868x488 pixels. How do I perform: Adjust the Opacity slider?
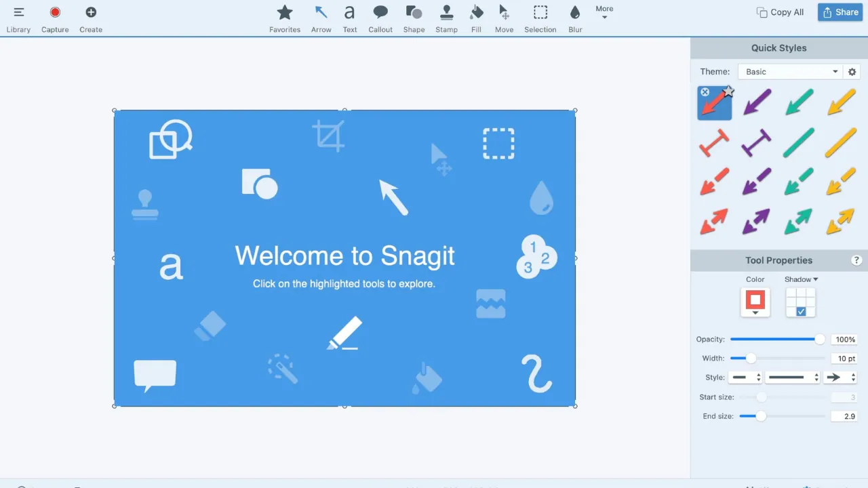coord(777,340)
